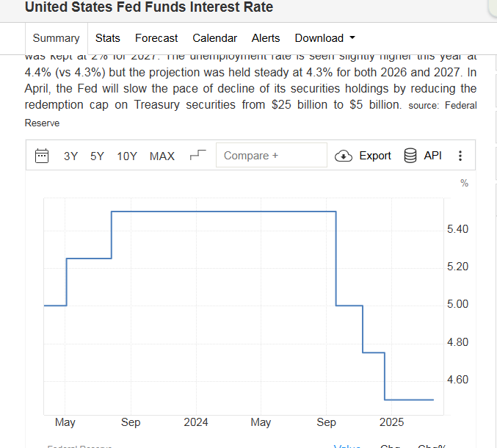Viewport: 497px width, 448px height.
Task: Show the 10Y chart range
Action: coord(127,156)
